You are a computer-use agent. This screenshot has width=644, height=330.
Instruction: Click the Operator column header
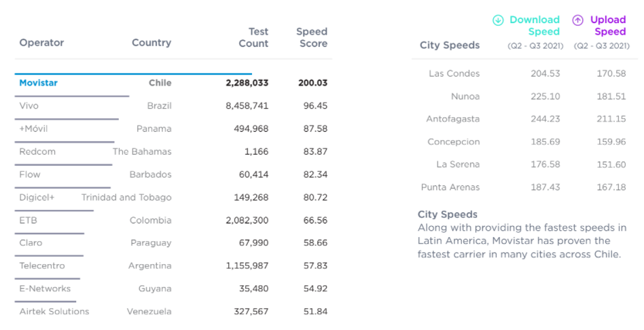coord(41,43)
